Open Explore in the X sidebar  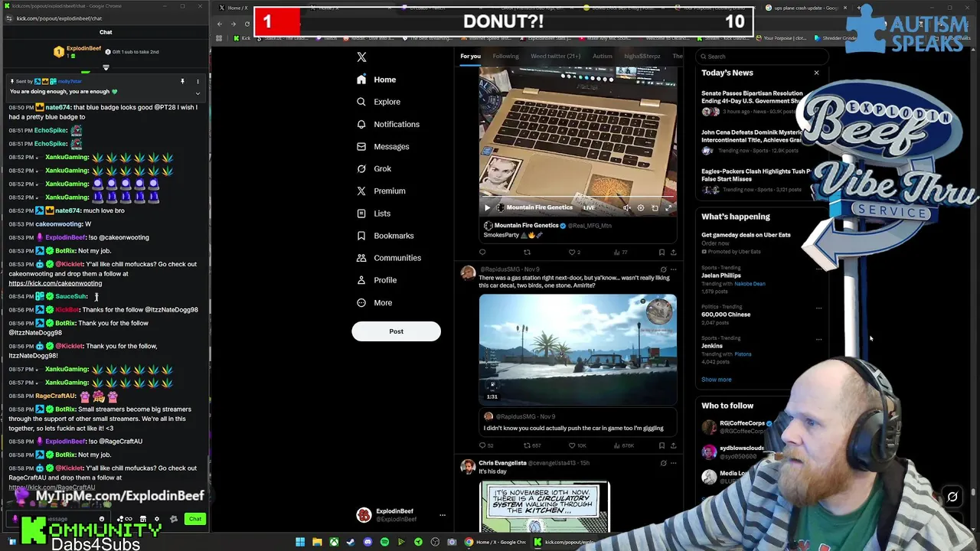[378, 102]
